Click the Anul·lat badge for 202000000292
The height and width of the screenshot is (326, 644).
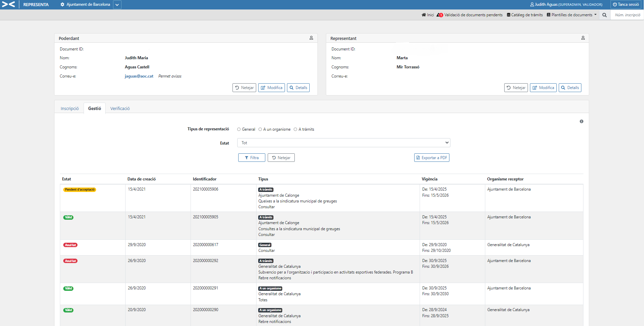coord(70,261)
